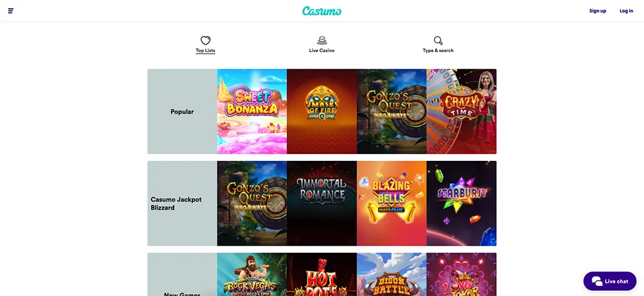The image size is (644, 296).
Task: Open the Popular list category tile
Action: coord(182,111)
